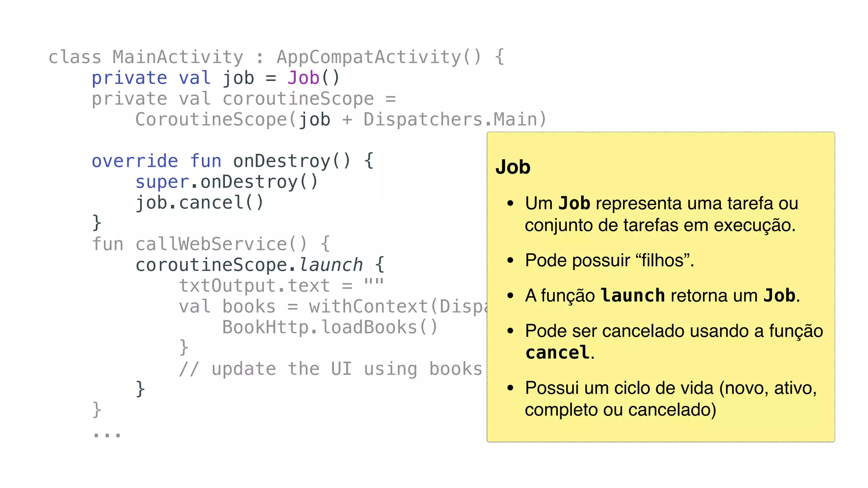Image resolution: width=868 pixels, height=488 pixels.
Task: Click the 'txtOutput.text = ""' line
Action: [281, 286]
